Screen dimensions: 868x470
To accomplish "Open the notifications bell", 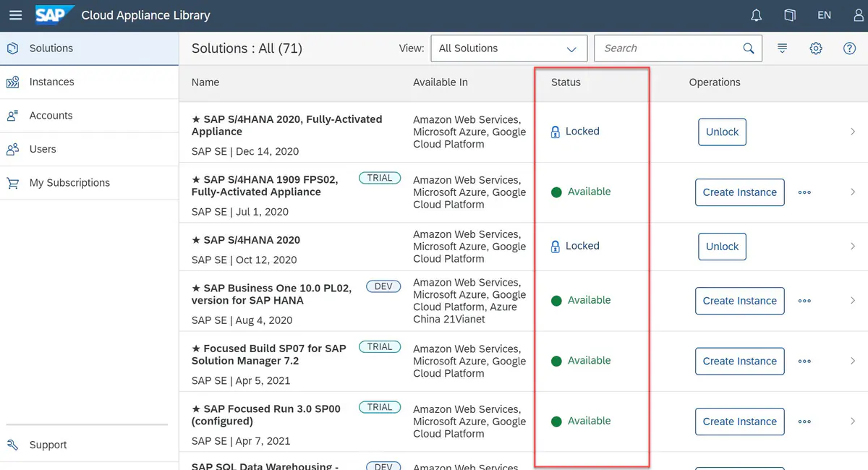I will tap(757, 15).
